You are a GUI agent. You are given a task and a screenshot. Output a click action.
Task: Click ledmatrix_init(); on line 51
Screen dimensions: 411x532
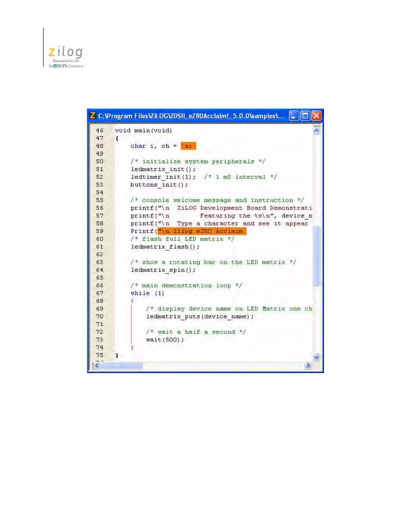[x=163, y=169]
